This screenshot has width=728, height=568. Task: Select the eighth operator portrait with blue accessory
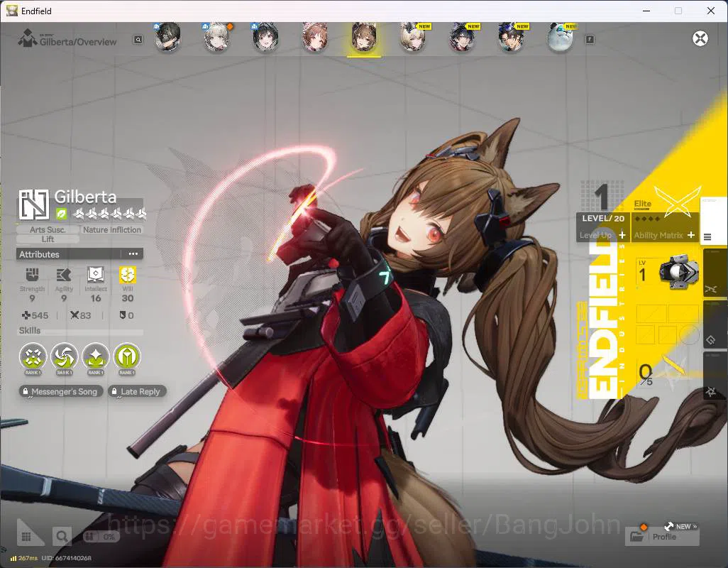click(511, 37)
